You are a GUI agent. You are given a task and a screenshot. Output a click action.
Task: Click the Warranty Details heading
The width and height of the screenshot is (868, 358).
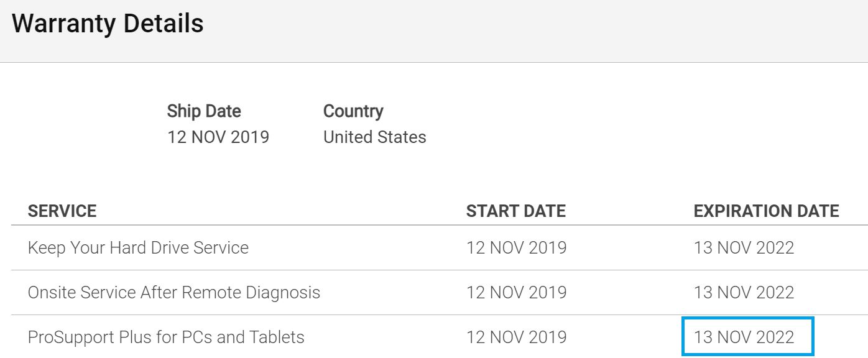click(x=108, y=24)
